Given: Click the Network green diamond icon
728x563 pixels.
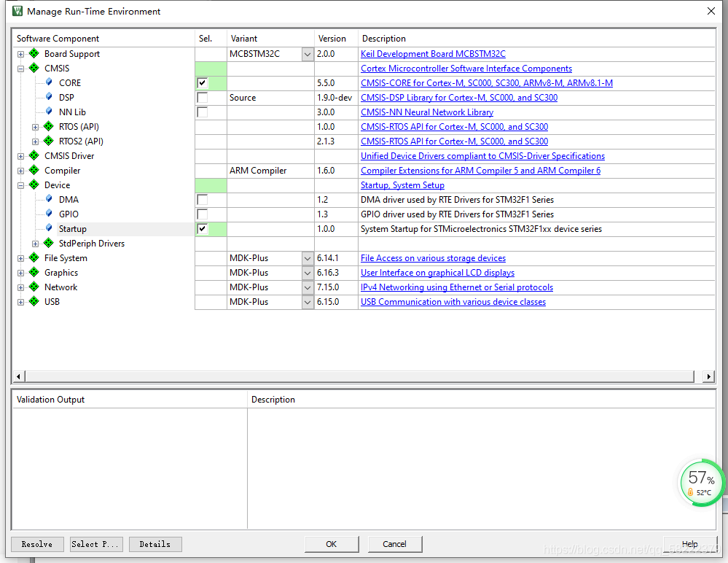Looking at the screenshot, I should tap(34, 287).
